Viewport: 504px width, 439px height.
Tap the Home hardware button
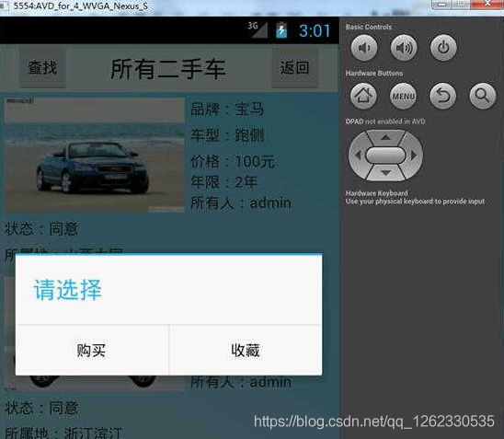click(363, 96)
